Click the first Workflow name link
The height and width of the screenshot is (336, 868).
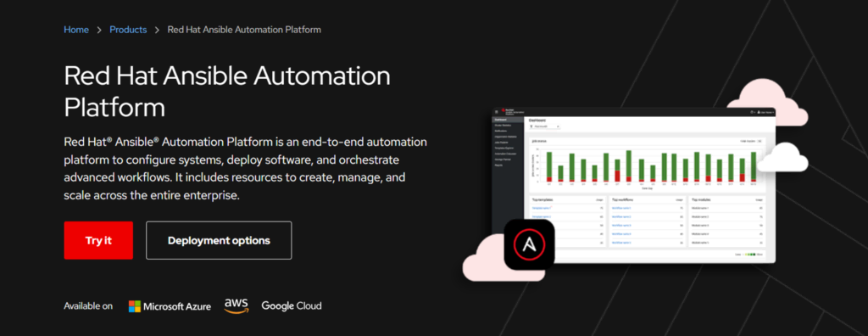click(x=621, y=208)
